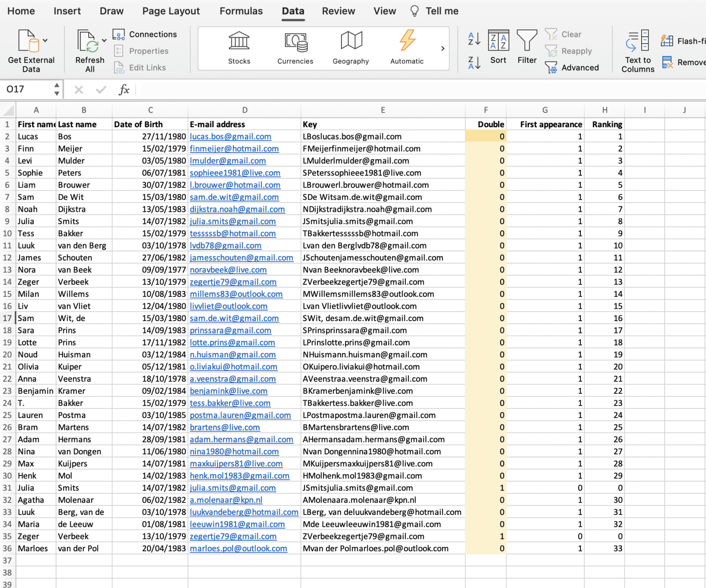Screen dimensions: 706x588
Task: Click the Refresh All icon
Action: 88,41
